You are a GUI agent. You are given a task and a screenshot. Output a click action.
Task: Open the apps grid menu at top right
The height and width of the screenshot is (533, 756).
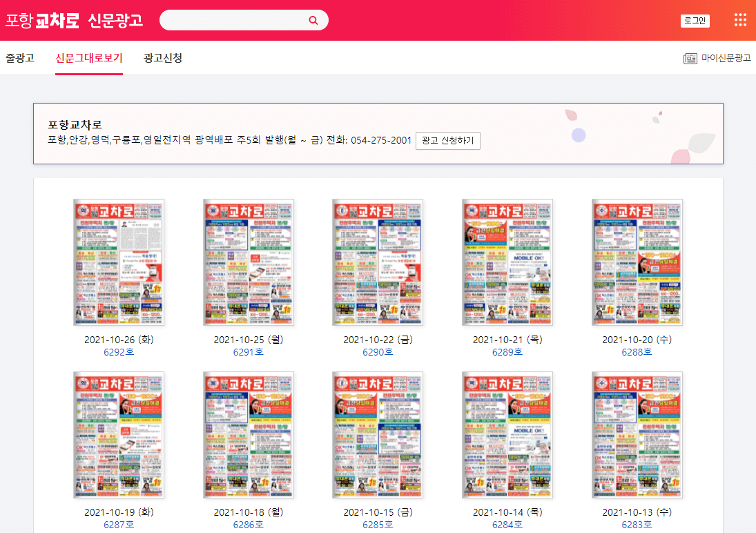tap(740, 20)
